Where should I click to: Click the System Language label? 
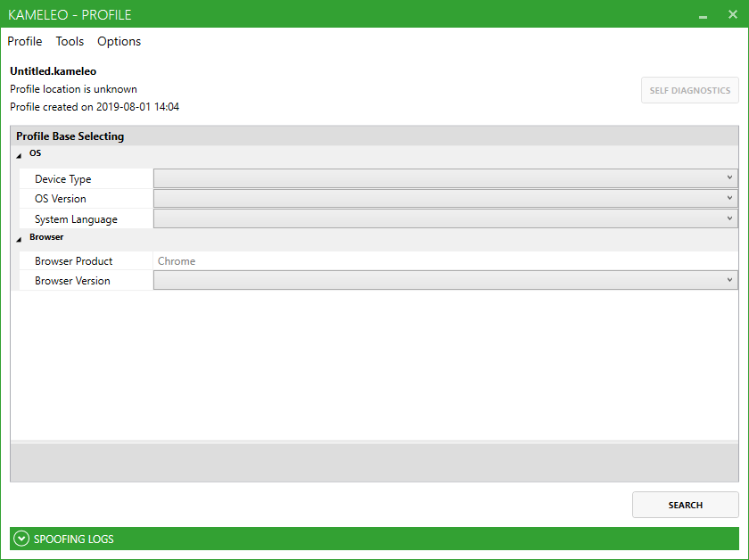[x=76, y=219]
